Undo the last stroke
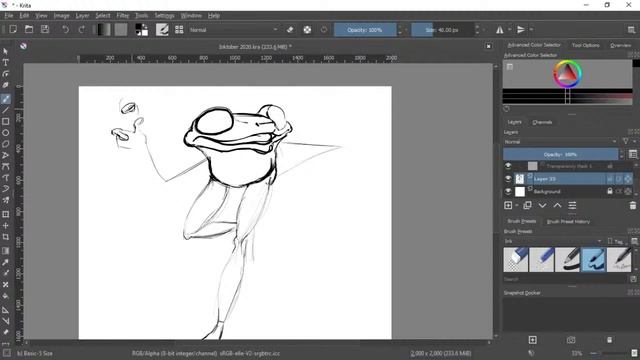Viewport: 640px width, 360px height. pos(65,29)
